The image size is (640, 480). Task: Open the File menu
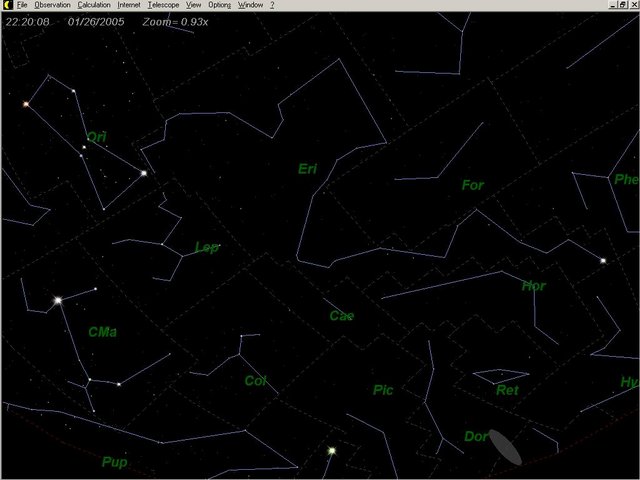click(21, 5)
